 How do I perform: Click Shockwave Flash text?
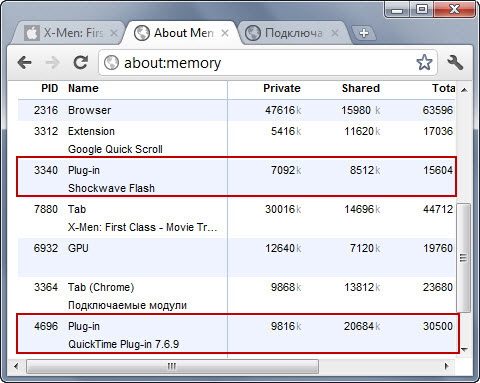[x=111, y=188]
